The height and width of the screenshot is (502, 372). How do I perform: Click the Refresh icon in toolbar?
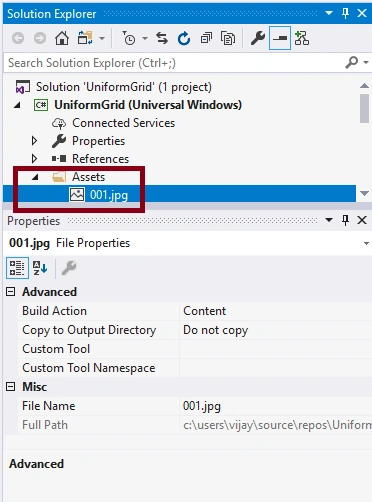[184, 39]
